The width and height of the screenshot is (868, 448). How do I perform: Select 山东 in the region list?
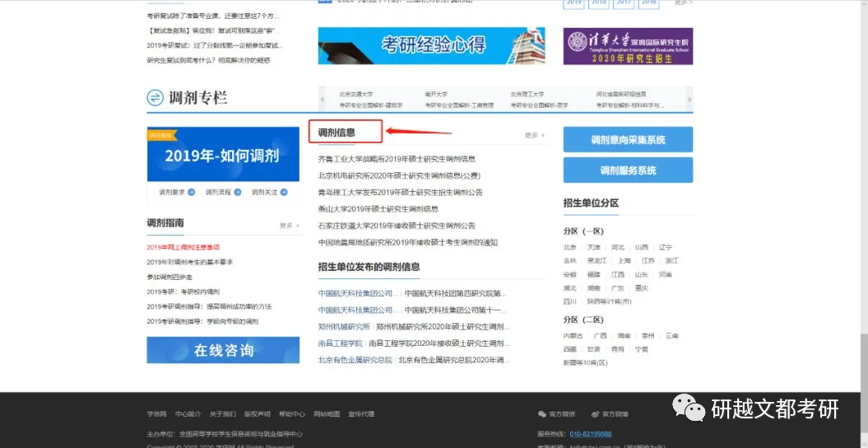(641, 275)
